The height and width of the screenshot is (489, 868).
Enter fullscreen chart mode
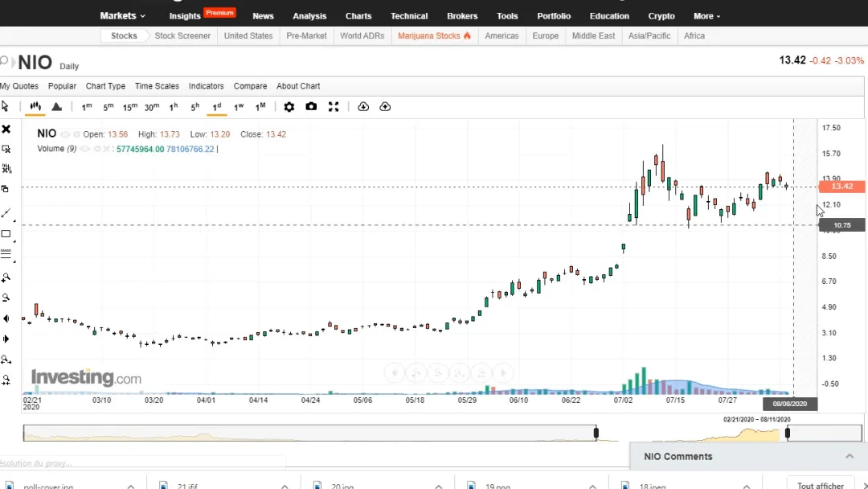[x=334, y=107]
